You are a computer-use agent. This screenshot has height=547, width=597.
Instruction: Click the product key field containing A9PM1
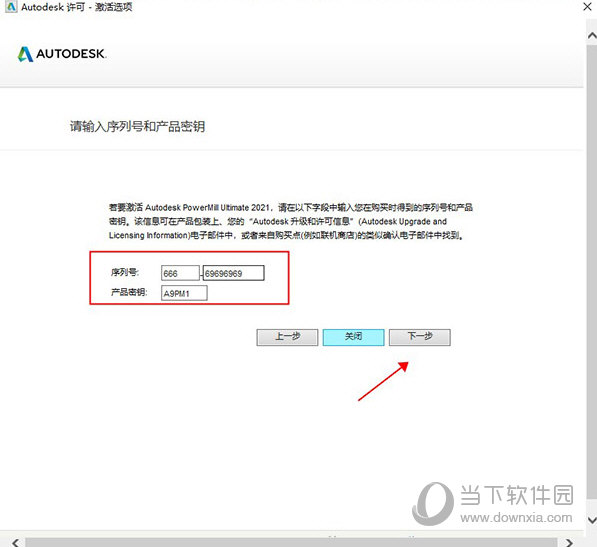point(184,293)
